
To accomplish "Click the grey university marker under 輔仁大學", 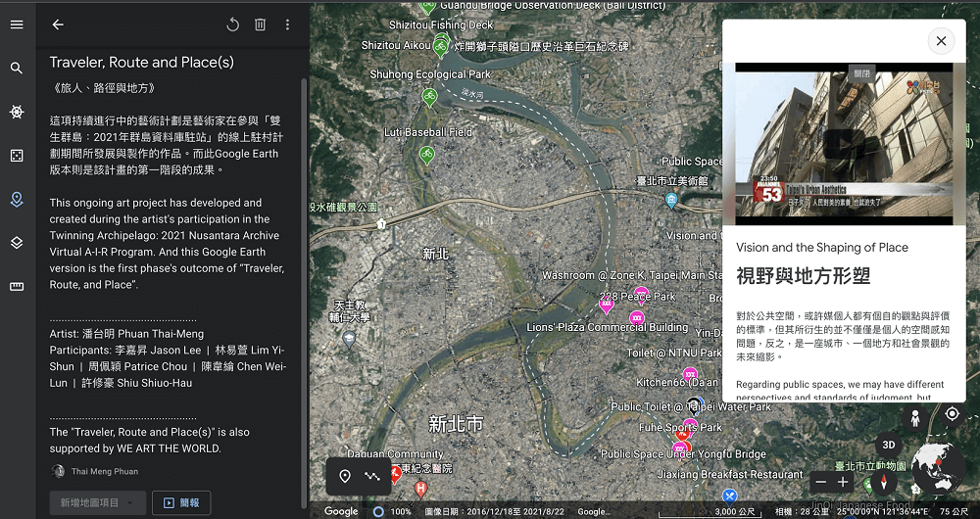I will coord(350,340).
